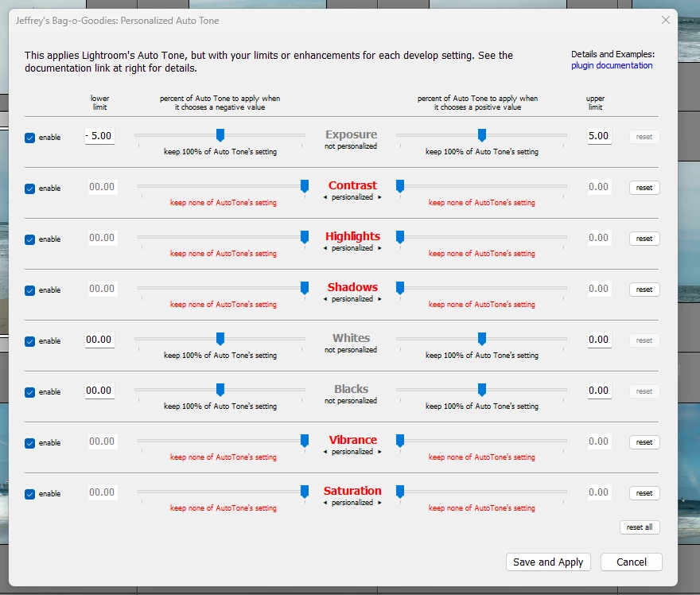
Task: Click Saturation negative-value slider handle
Action: [305, 492]
